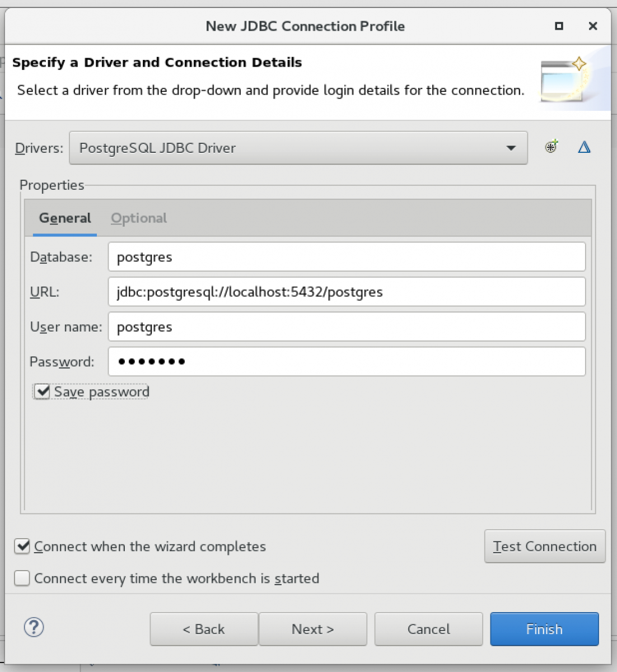Return to the previous page with Back
617x672 pixels.
click(x=203, y=629)
